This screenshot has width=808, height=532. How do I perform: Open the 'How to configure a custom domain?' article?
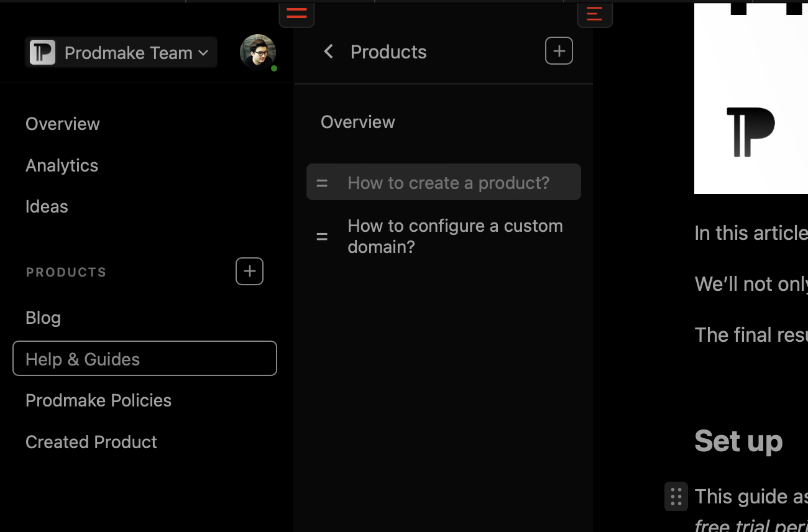pos(455,236)
